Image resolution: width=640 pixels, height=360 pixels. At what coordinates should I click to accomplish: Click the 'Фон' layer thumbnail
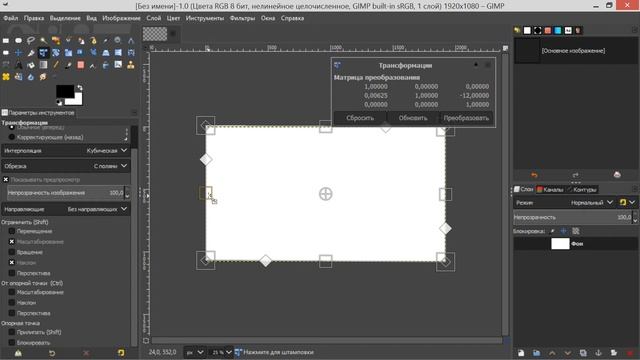560,244
